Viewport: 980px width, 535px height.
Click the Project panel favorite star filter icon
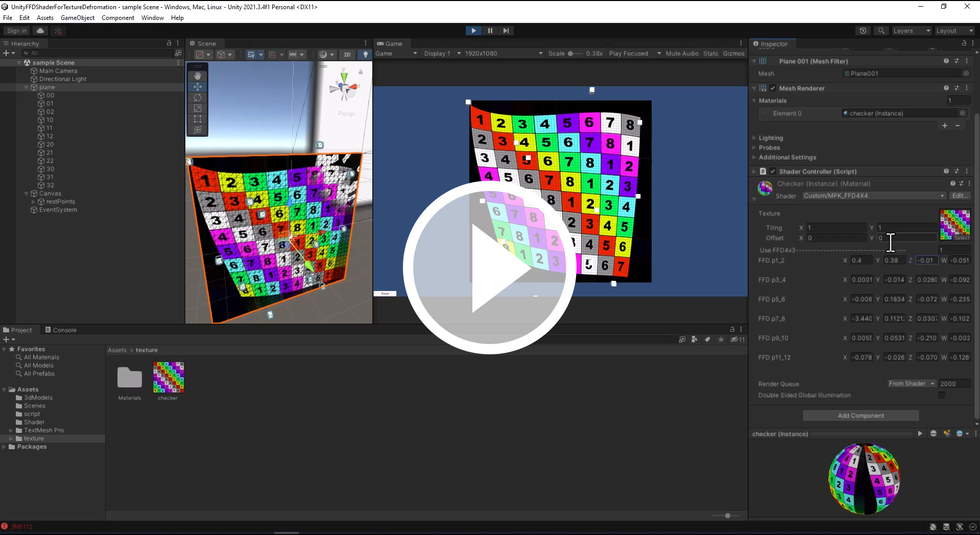[x=721, y=339]
